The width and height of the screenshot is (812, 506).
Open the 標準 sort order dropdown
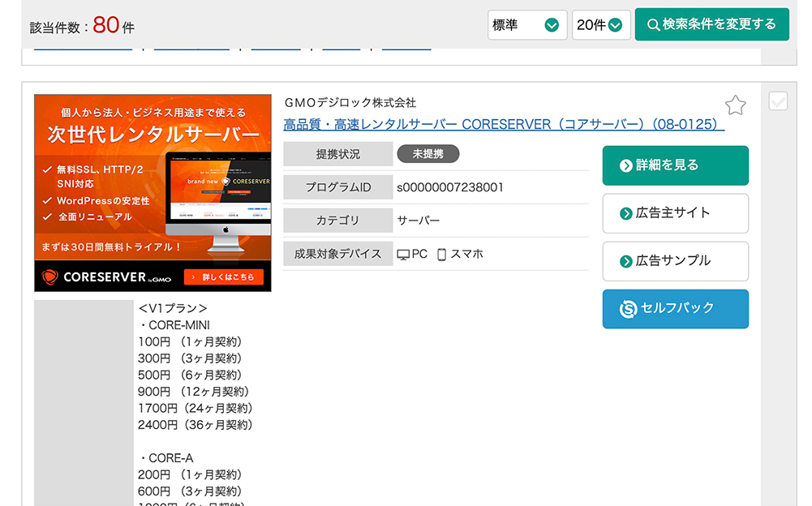tap(527, 25)
